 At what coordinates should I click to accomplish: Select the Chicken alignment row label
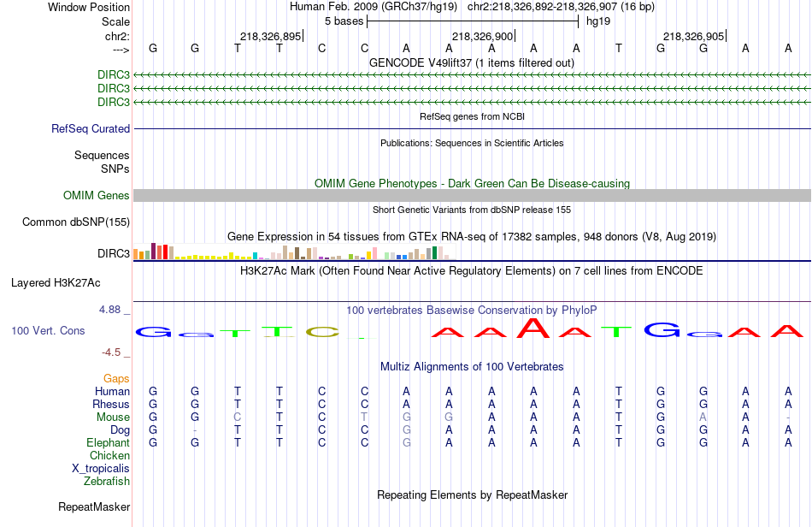(109, 455)
